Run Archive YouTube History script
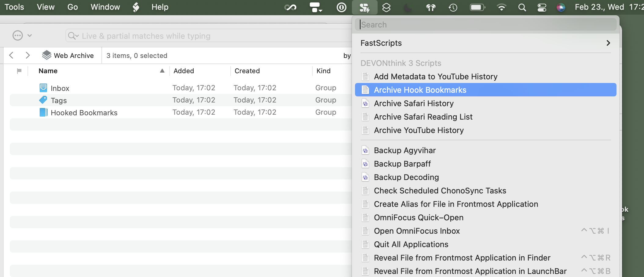 click(x=486, y=130)
